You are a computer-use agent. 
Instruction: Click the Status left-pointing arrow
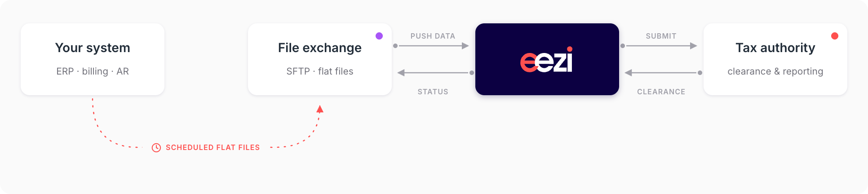435,73
